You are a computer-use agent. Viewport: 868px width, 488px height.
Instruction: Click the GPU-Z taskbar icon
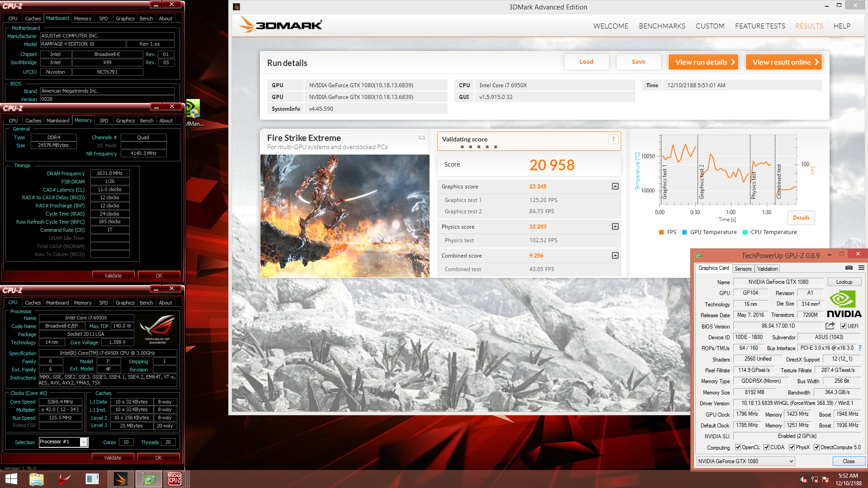tap(149, 479)
